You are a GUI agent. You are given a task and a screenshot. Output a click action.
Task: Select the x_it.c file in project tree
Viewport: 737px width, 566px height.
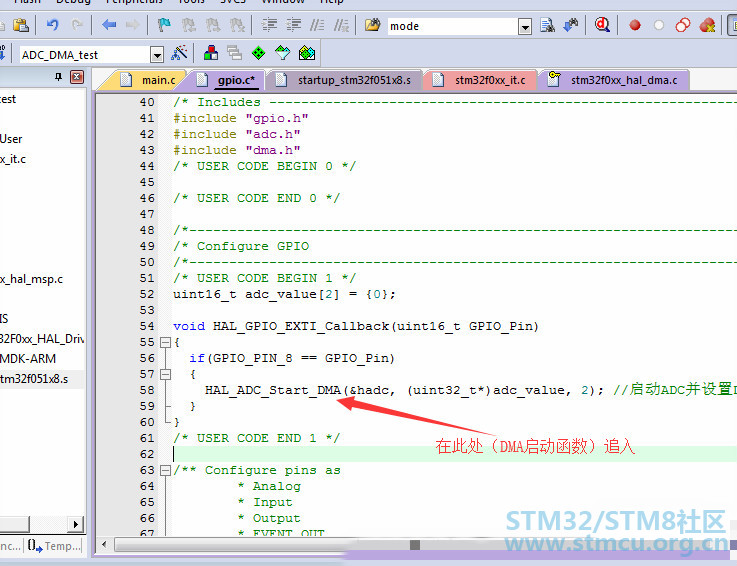(x=13, y=159)
